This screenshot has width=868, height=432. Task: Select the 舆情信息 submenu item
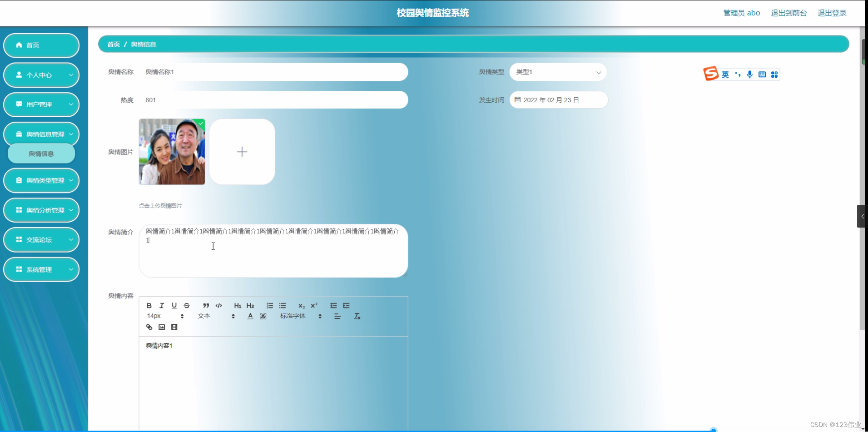point(40,154)
